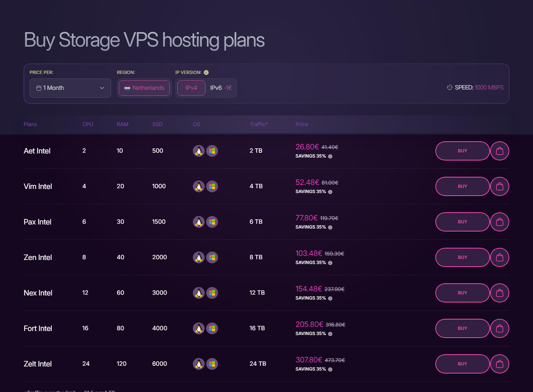The height and width of the screenshot is (392, 533).
Task: Click the Price column header
Action: (x=302, y=124)
